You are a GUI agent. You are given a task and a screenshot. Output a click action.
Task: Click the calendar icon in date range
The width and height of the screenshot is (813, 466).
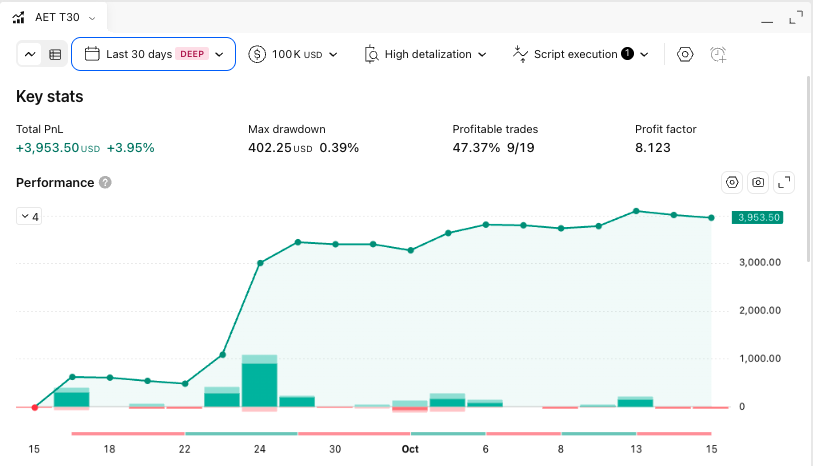92,54
